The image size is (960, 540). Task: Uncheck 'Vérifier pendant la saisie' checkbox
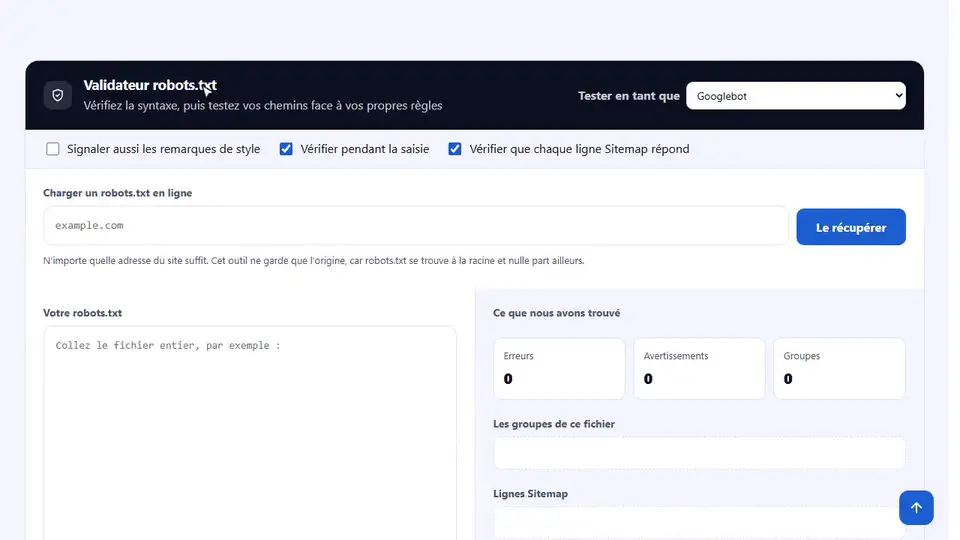(x=286, y=149)
